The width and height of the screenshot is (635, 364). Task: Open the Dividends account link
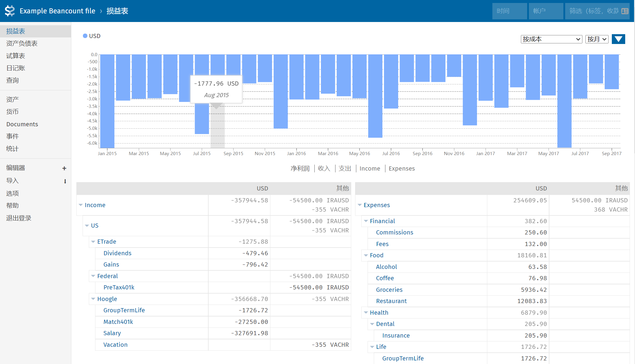point(117,253)
